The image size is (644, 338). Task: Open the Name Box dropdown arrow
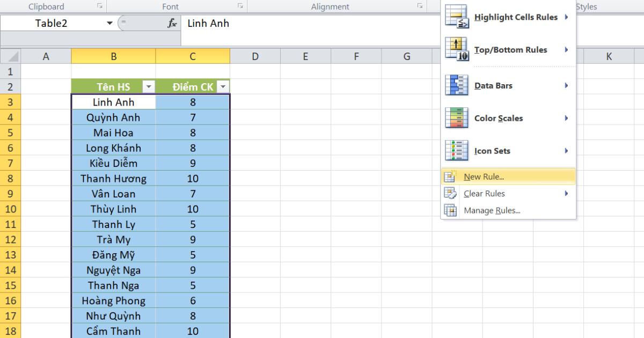(x=110, y=23)
